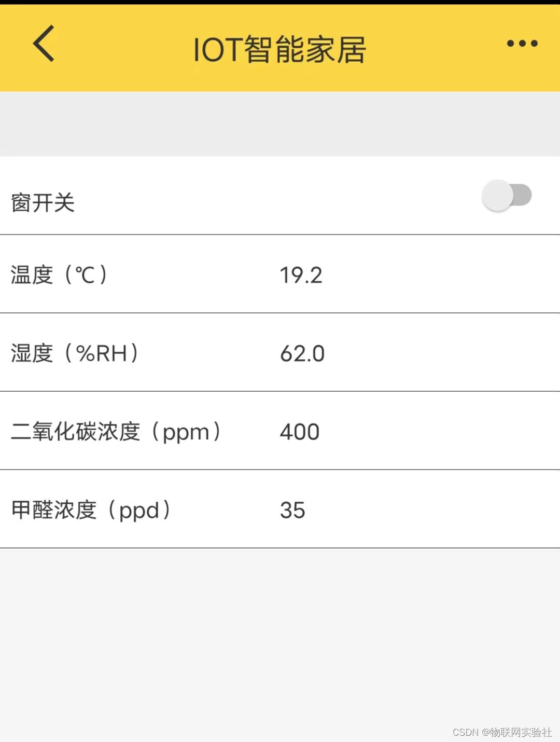
Task: Toggle the 窗开关 window switch
Action: [507, 196]
